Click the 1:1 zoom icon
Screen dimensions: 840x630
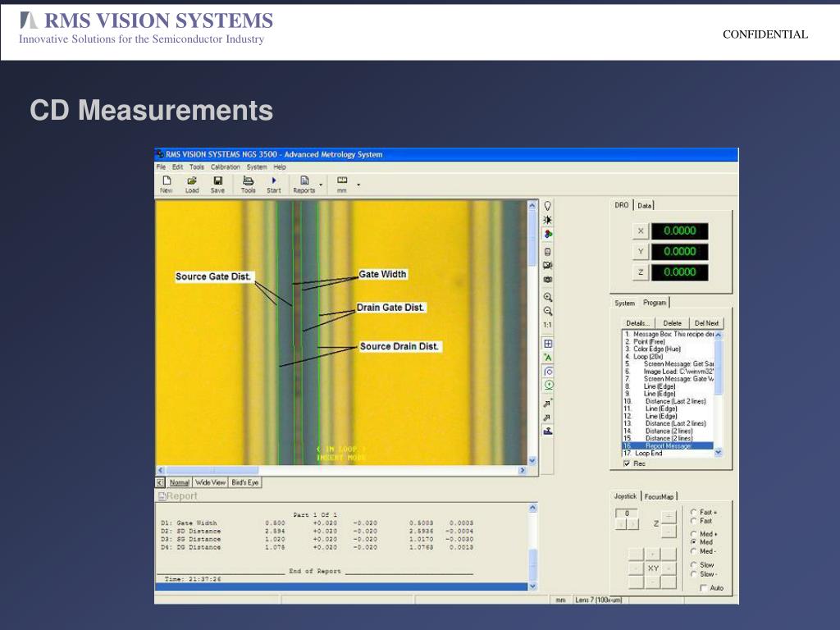(x=547, y=325)
